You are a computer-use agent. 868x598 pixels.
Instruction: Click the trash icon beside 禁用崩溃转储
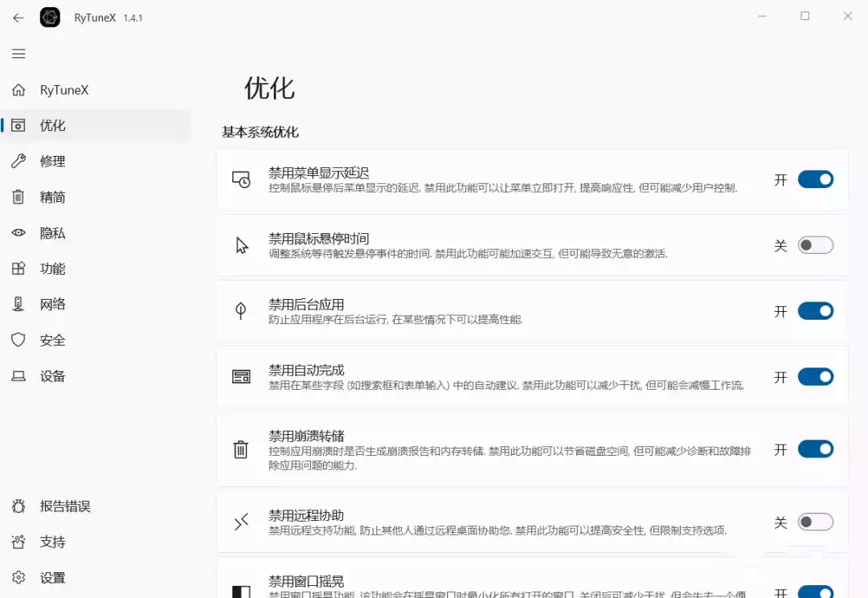pos(241,450)
